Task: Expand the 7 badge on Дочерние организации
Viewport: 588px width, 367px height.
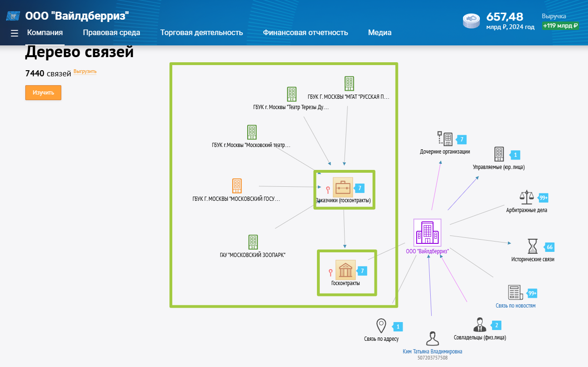Action: point(461,139)
